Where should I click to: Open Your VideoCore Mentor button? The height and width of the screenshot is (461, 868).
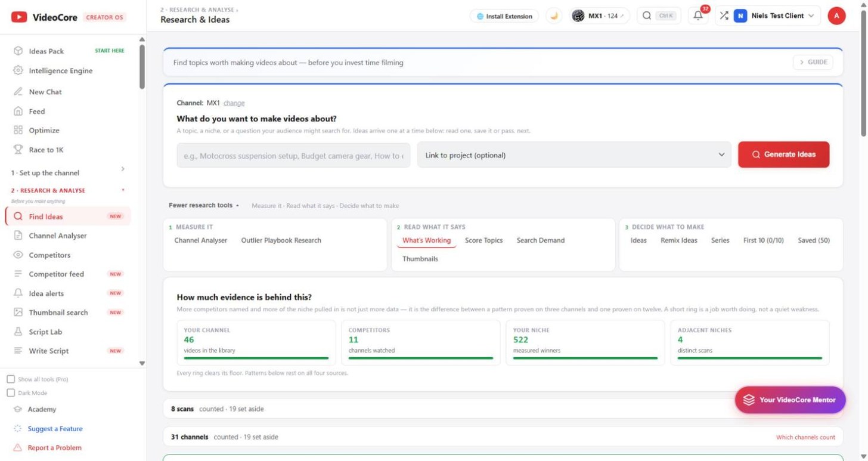pyautogui.click(x=790, y=400)
